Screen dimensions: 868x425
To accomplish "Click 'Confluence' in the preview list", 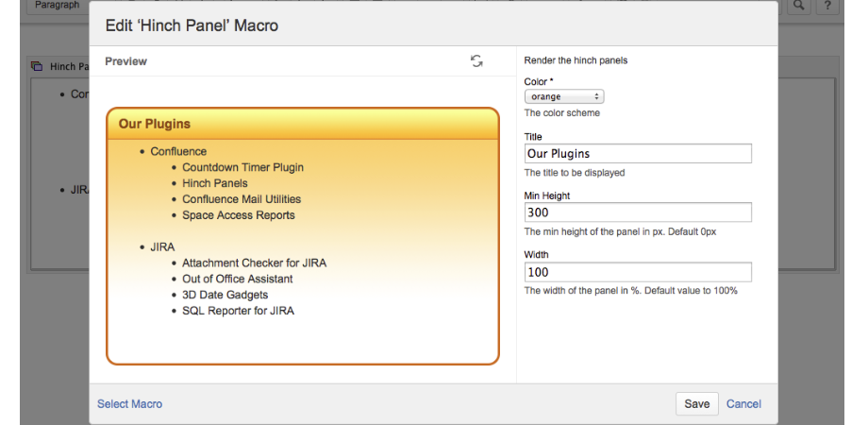I will click(x=178, y=151).
